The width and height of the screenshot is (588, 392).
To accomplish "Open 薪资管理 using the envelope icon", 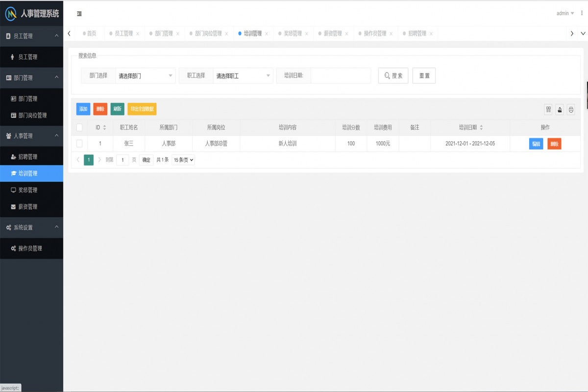I will click(x=12, y=206).
